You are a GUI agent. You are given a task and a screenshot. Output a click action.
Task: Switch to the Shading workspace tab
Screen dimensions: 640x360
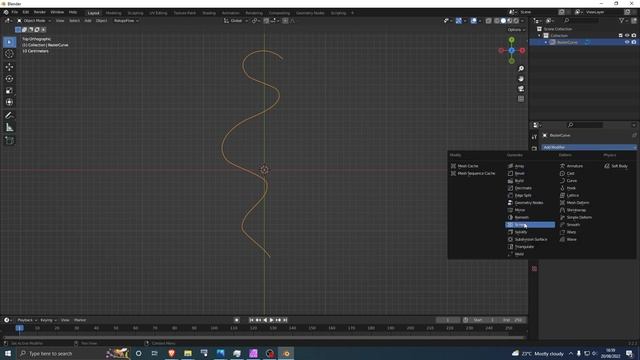(x=209, y=13)
